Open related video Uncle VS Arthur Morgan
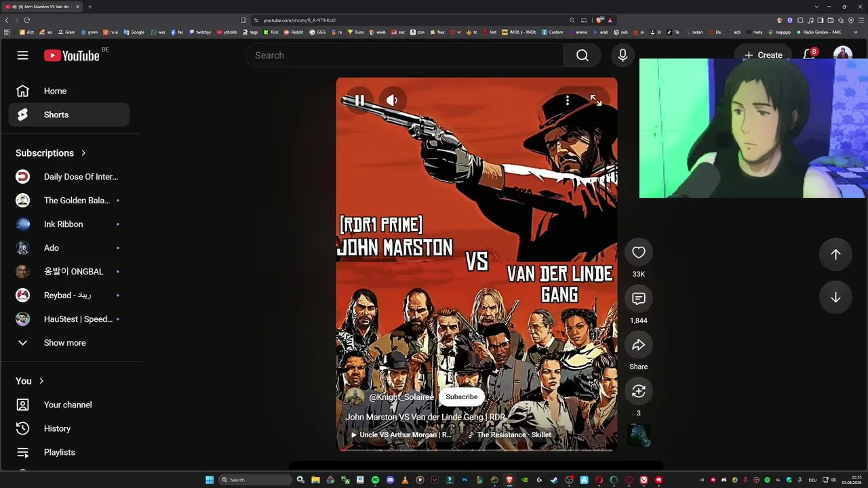 point(401,435)
